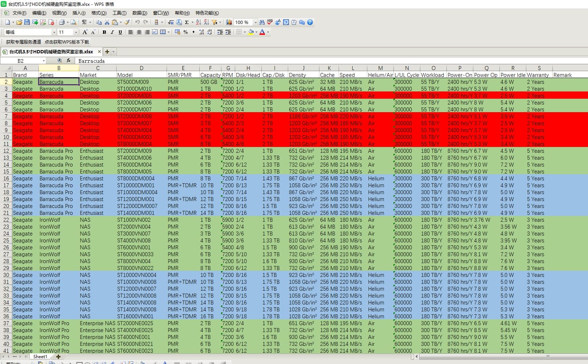
Task: Align cell text to the left
Action: click(131, 32)
